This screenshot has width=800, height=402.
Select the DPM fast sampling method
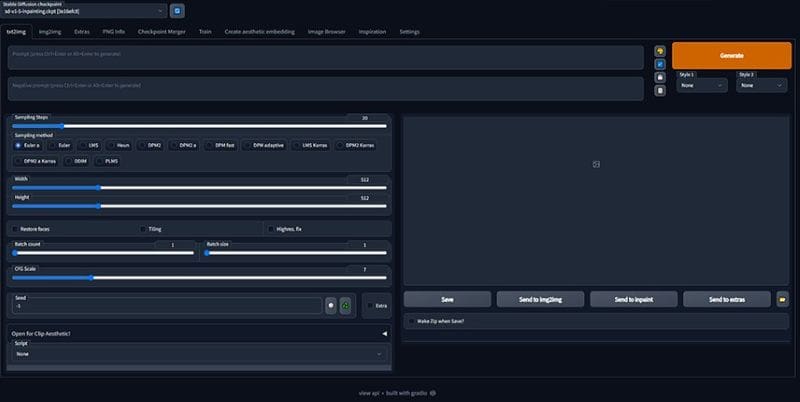(220, 145)
